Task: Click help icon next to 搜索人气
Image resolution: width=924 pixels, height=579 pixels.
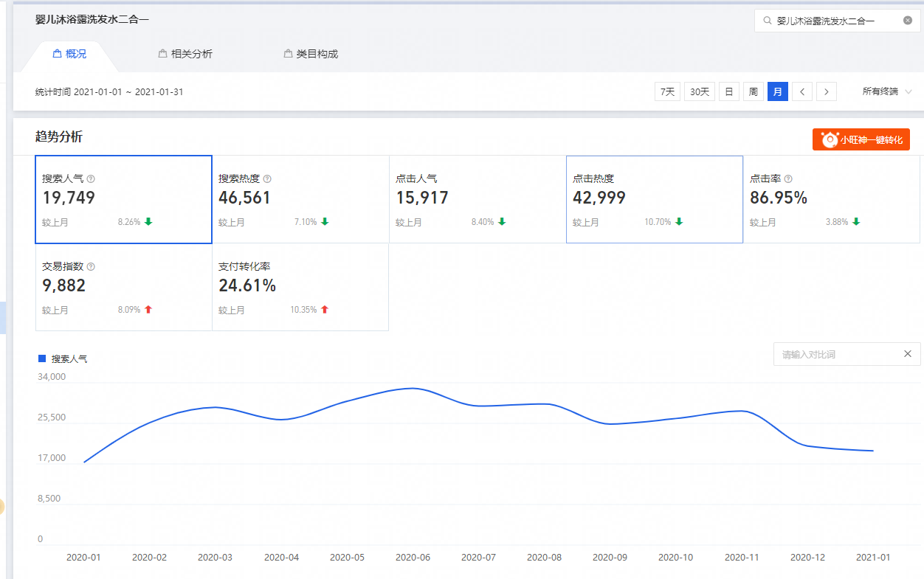Action: coord(91,179)
